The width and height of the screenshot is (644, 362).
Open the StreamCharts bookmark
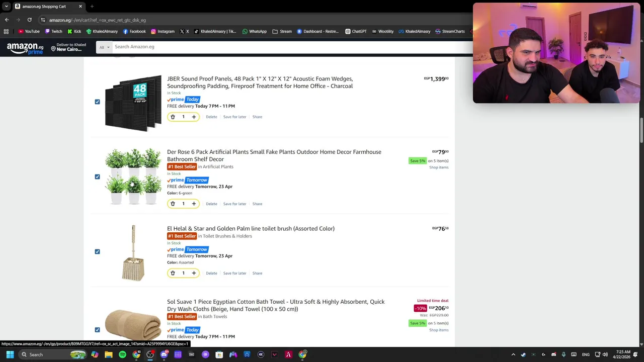[450, 31]
